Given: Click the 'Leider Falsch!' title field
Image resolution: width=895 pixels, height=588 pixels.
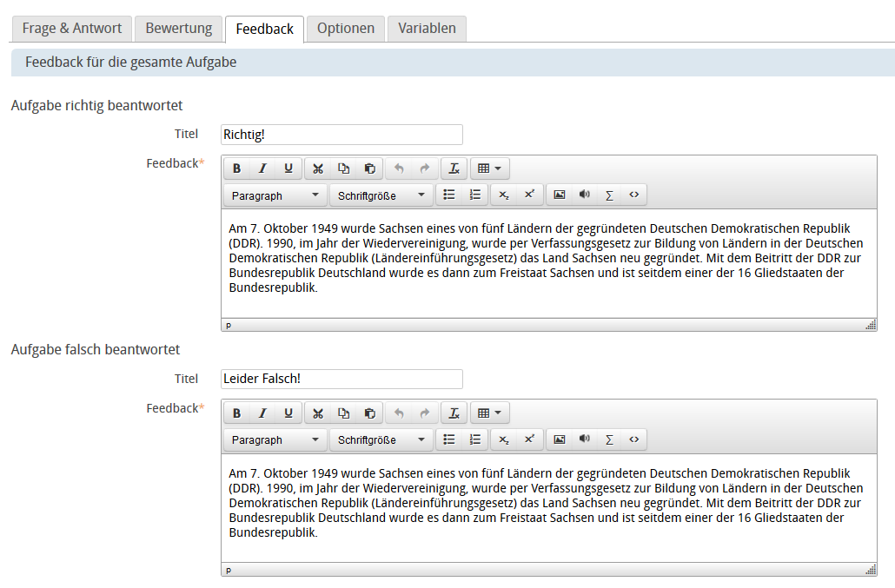Looking at the screenshot, I should 341,379.
